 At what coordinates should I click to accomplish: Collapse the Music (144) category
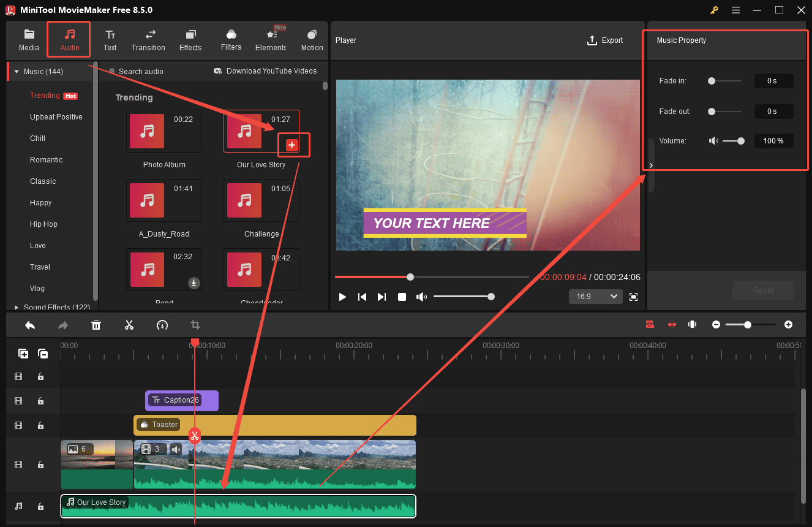click(17, 71)
